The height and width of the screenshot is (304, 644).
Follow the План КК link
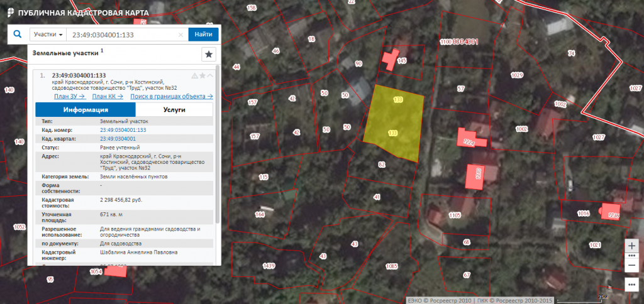(107, 96)
